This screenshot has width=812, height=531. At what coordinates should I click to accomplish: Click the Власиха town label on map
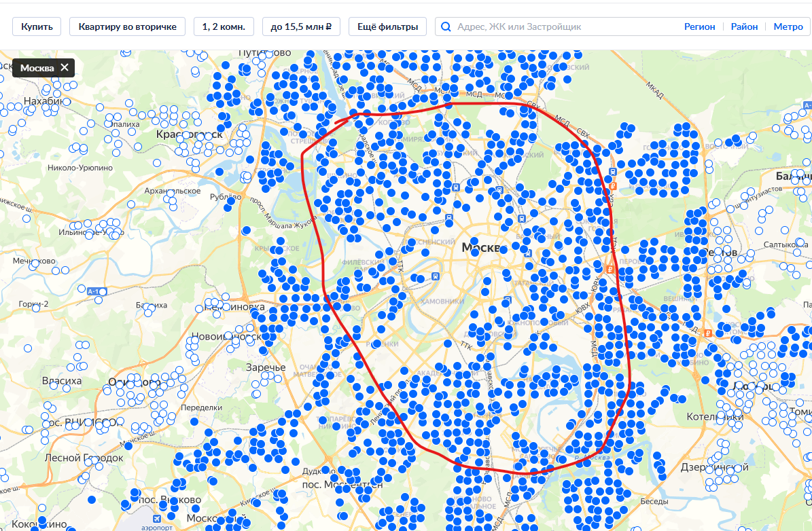62,381
